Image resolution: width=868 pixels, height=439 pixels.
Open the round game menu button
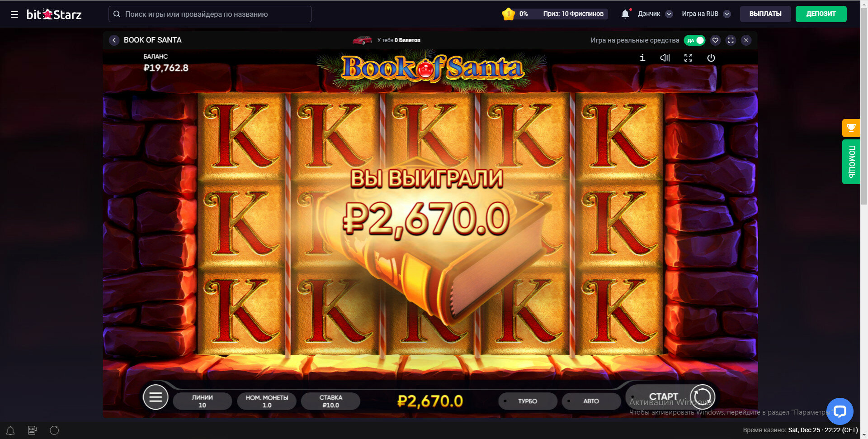(156, 397)
